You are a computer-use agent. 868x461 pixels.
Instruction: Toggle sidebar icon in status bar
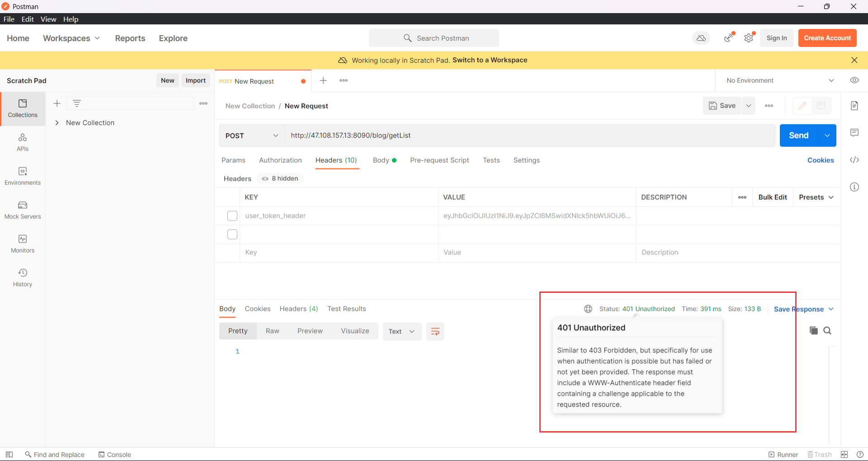(9, 455)
